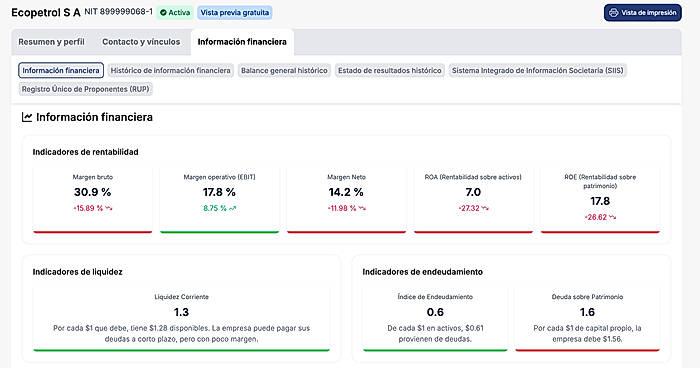
Task: Click the ROA value 7.0
Action: (x=473, y=192)
